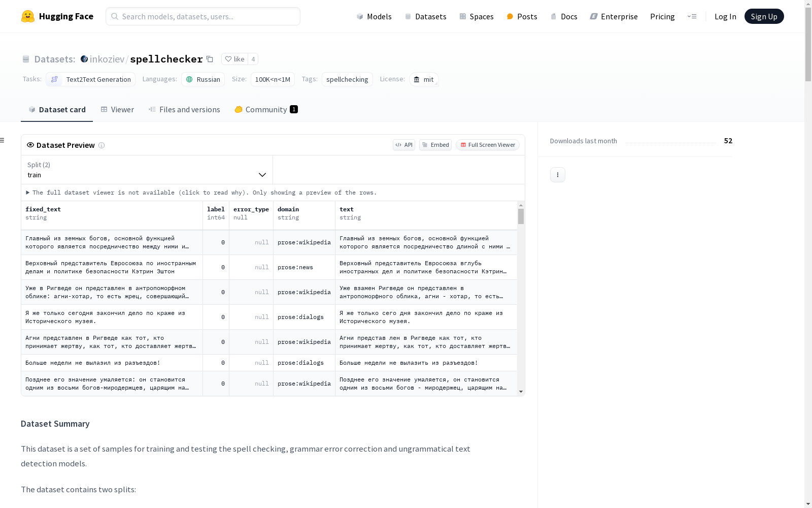Click the Datasets breadcrumb icon
This screenshot has width=812, height=508.
coord(26,59)
